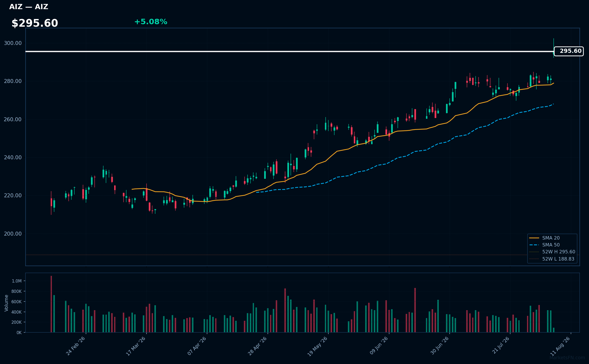Click the 30 Jun '26 date label
The image size is (589, 364).
tap(439, 346)
